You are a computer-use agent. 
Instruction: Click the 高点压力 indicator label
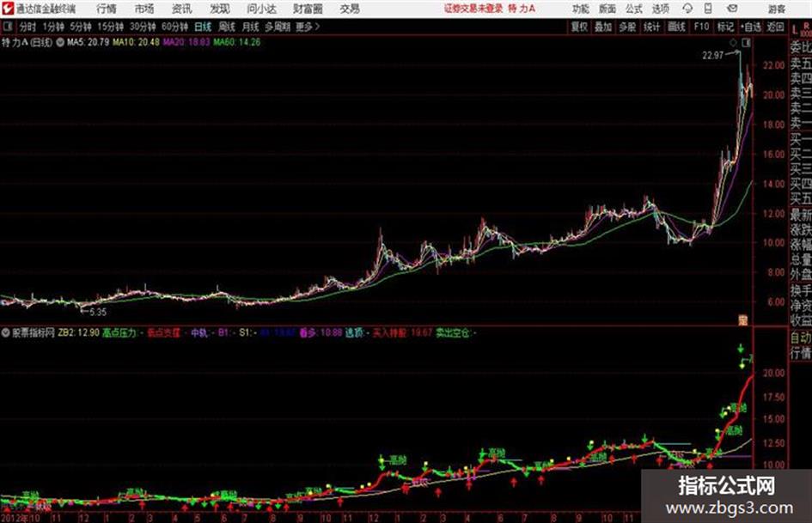[x=119, y=332]
